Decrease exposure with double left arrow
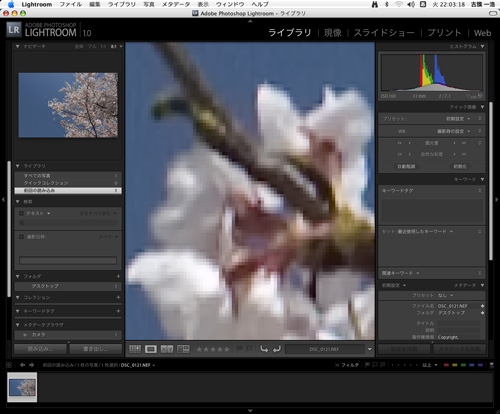 click(400, 143)
